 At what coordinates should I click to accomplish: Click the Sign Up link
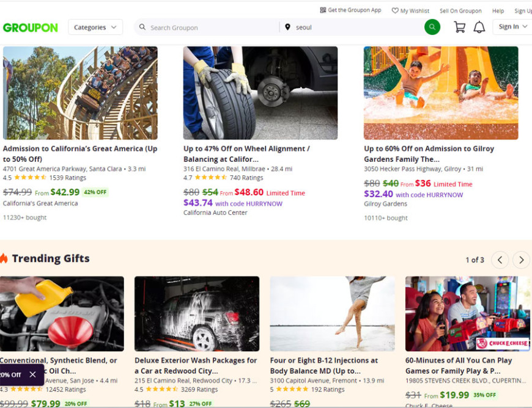pos(523,11)
